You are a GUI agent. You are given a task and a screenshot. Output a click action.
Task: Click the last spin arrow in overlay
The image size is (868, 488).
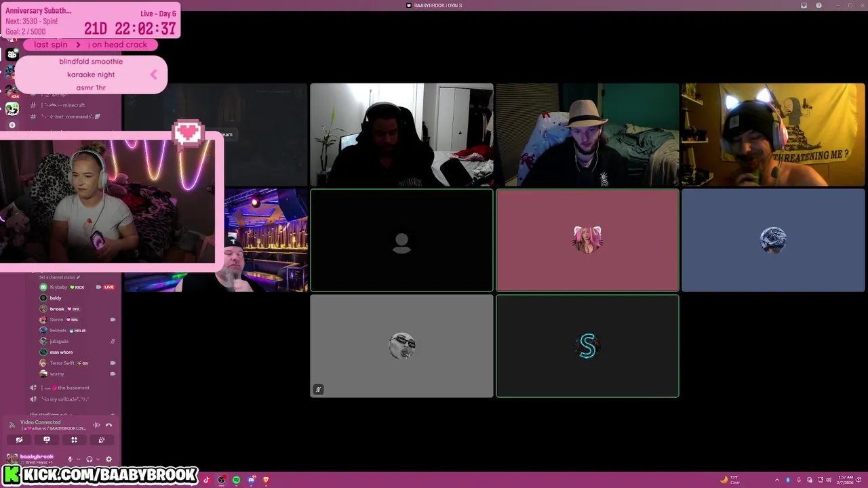79,45
